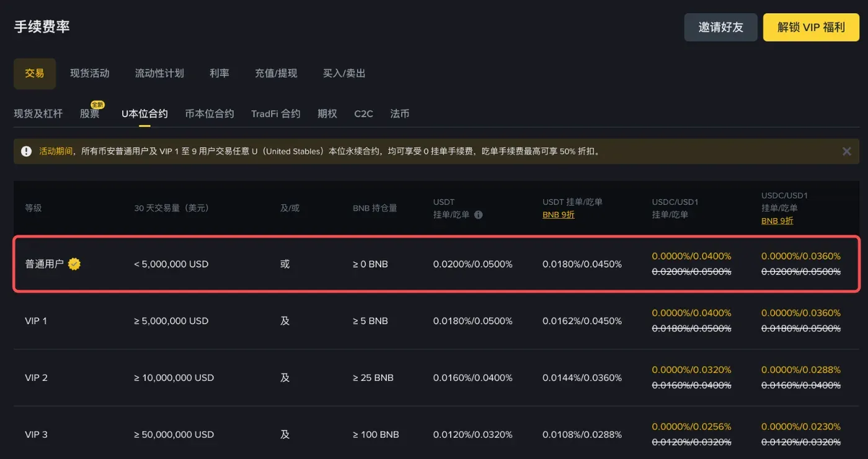Select the VIP 2 row label

[36, 378]
